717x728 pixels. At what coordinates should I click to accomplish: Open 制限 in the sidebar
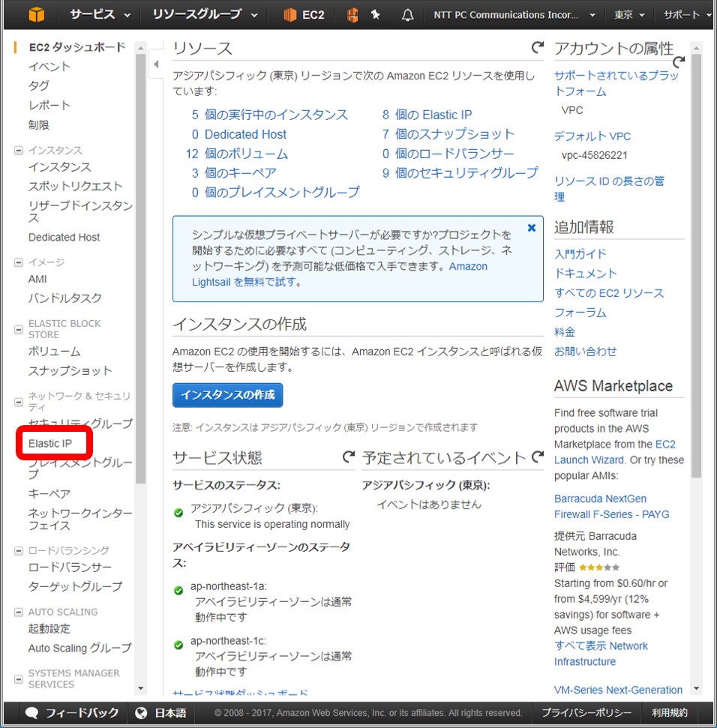[39, 125]
